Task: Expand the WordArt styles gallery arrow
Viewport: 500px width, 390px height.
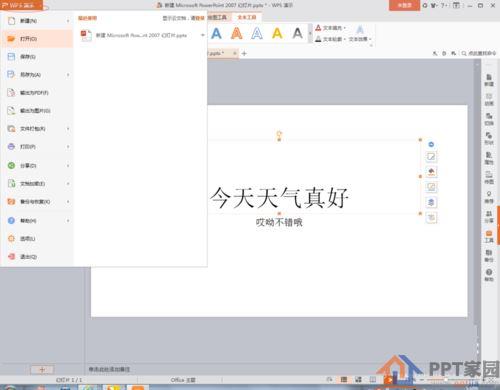Action: tap(310, 33)
